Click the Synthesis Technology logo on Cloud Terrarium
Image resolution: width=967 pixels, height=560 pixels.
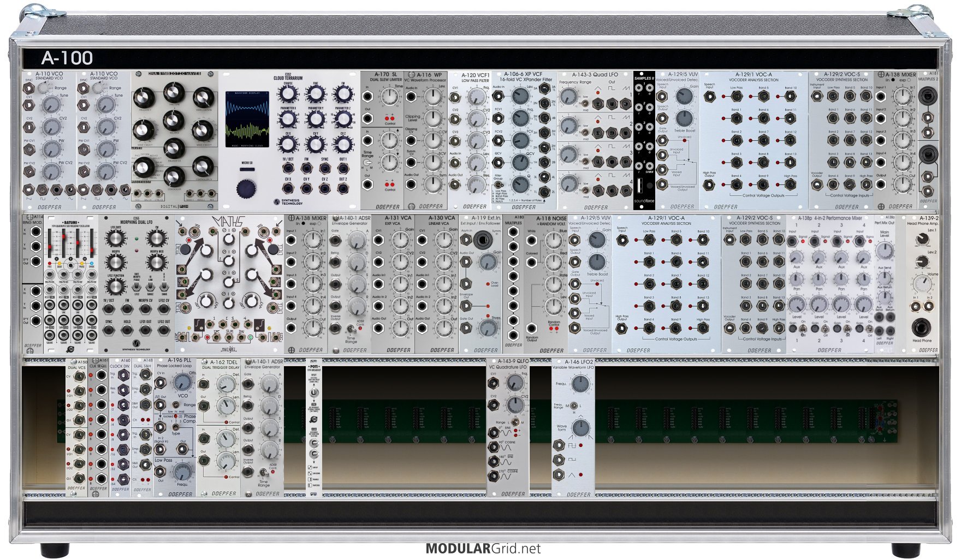(x=288, y=202)
